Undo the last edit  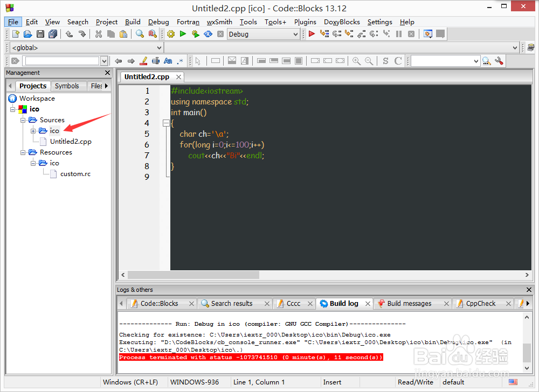[x=70, y=34]
